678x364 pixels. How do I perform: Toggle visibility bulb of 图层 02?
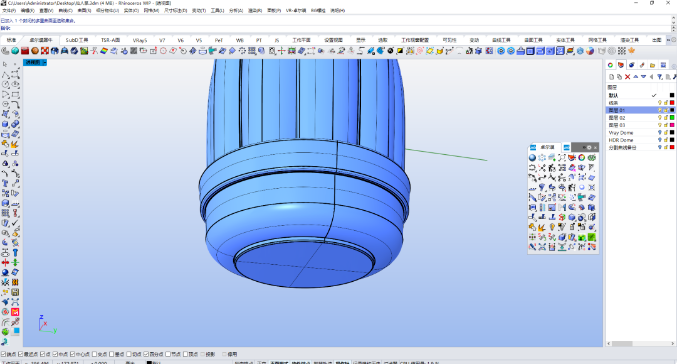click(660, 118)
